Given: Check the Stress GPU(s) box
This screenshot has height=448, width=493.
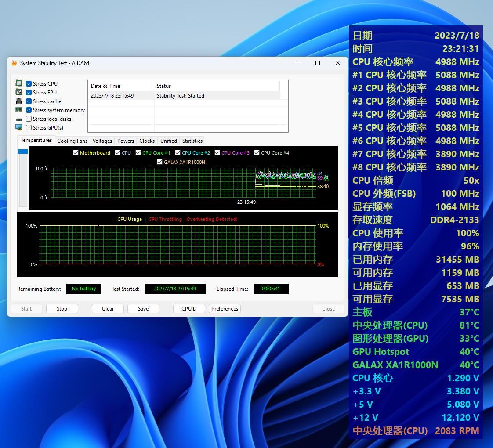Looking at the screenshot, I should (29, 128).
